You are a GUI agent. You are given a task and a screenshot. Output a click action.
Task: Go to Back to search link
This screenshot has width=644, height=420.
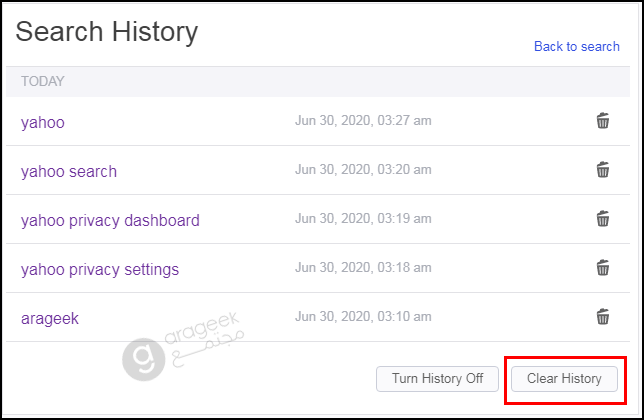tap(577, 46)
